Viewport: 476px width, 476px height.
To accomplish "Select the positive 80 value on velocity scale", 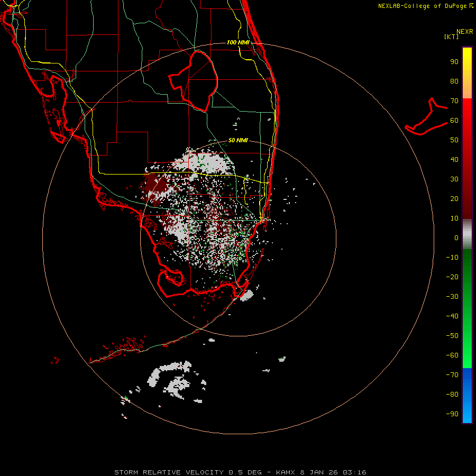I will pos(454,81).
